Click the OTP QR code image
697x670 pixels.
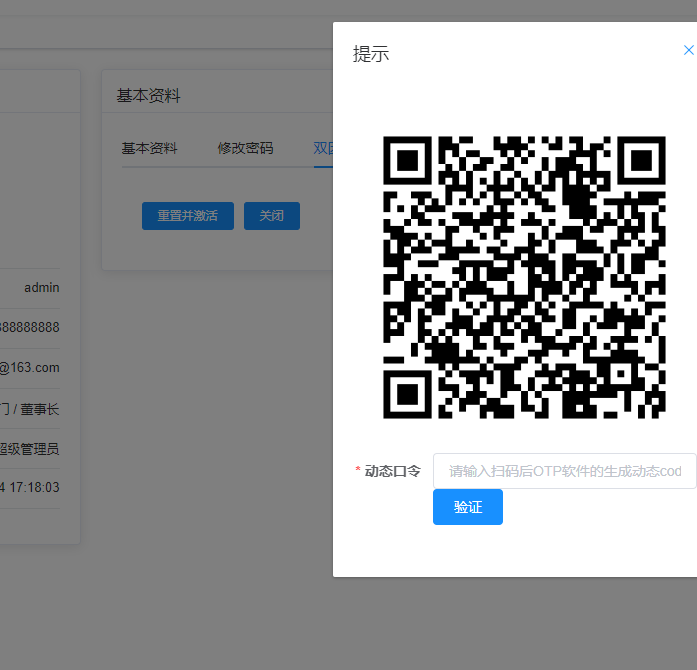[x=524, y=277]
